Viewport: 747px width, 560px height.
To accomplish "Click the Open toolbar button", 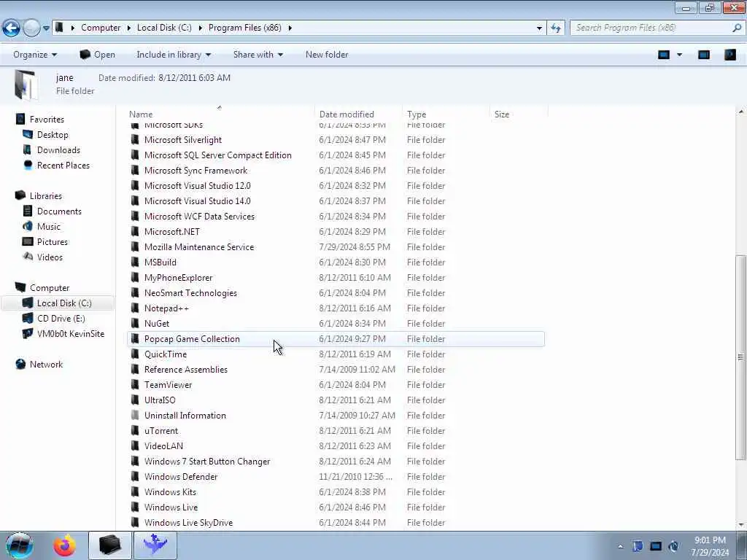I will point(97,55).
